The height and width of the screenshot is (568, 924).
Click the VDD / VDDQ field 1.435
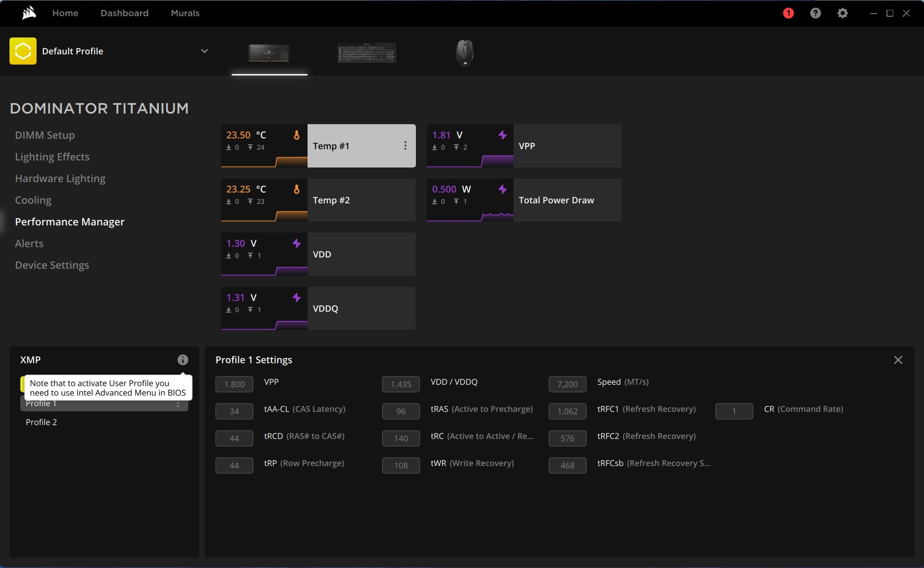(401, 384)
